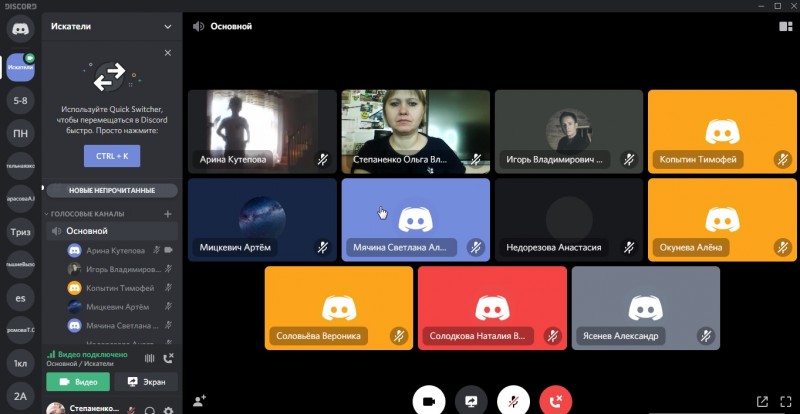Open user settings gear icon
This screenshot has width=800, height=414.
pos(167,410)
